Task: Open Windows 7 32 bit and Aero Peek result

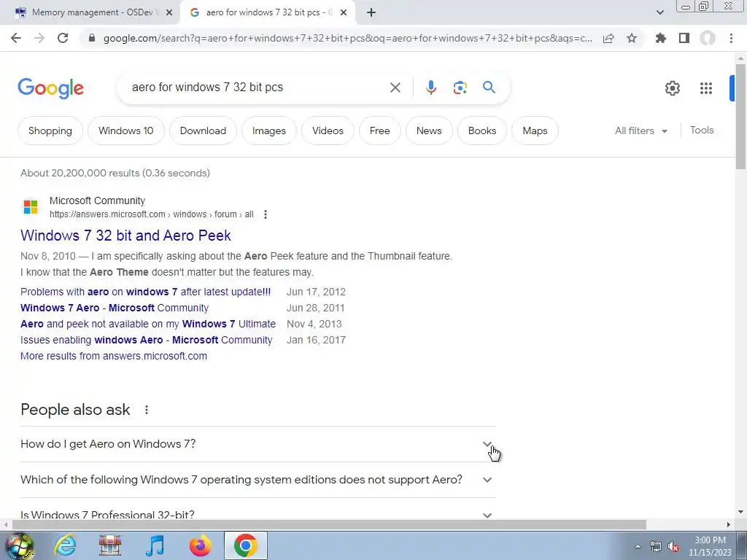Action: coord(125,236)
